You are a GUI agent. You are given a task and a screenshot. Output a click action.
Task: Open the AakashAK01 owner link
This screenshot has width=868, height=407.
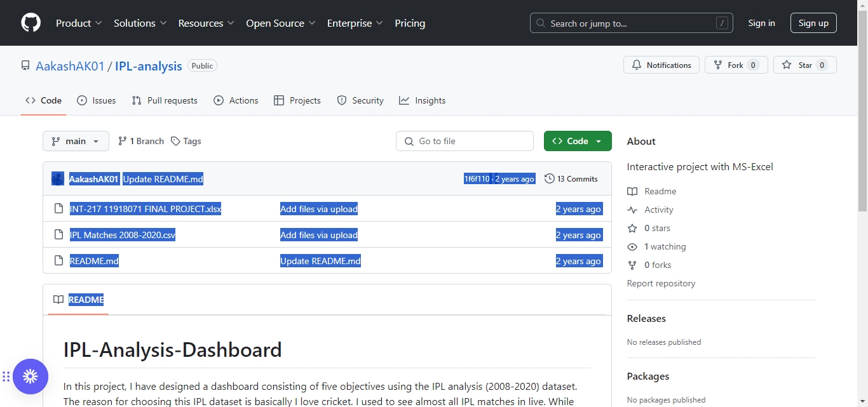70,66
